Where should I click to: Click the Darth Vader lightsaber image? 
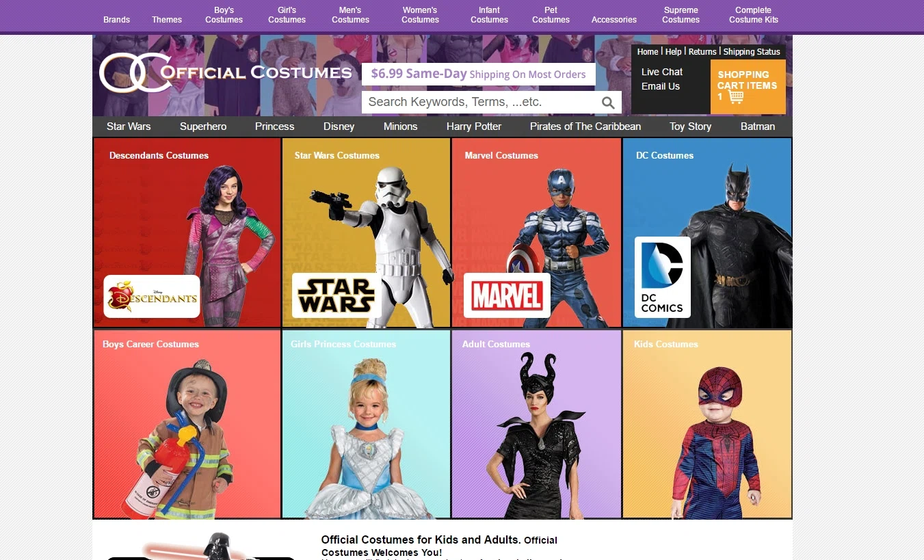pos(202,547)
